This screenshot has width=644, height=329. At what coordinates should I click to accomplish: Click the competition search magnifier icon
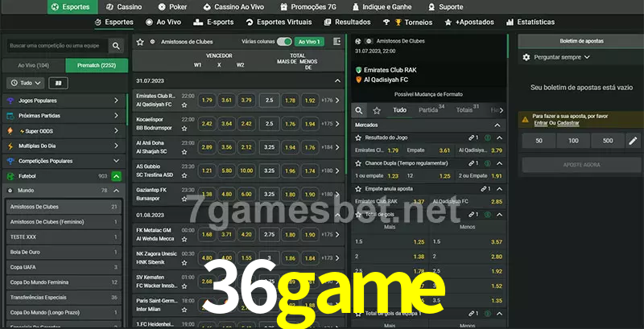click(117, 47)
